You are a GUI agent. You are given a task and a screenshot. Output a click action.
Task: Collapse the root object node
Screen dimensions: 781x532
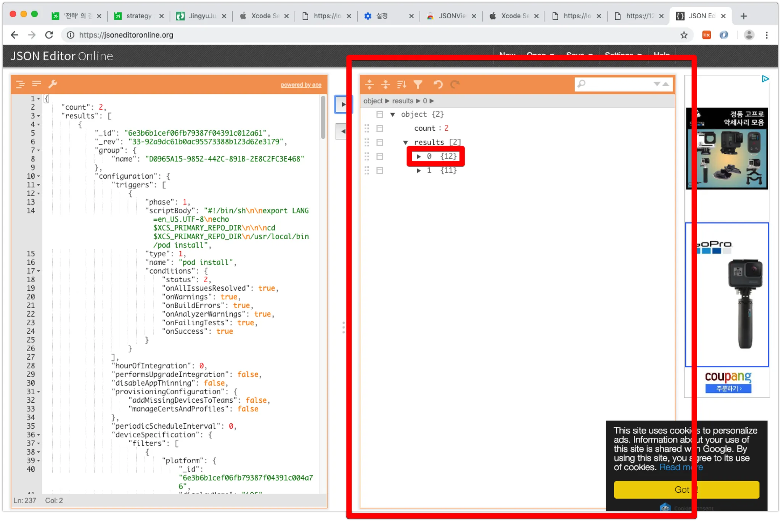392,114
